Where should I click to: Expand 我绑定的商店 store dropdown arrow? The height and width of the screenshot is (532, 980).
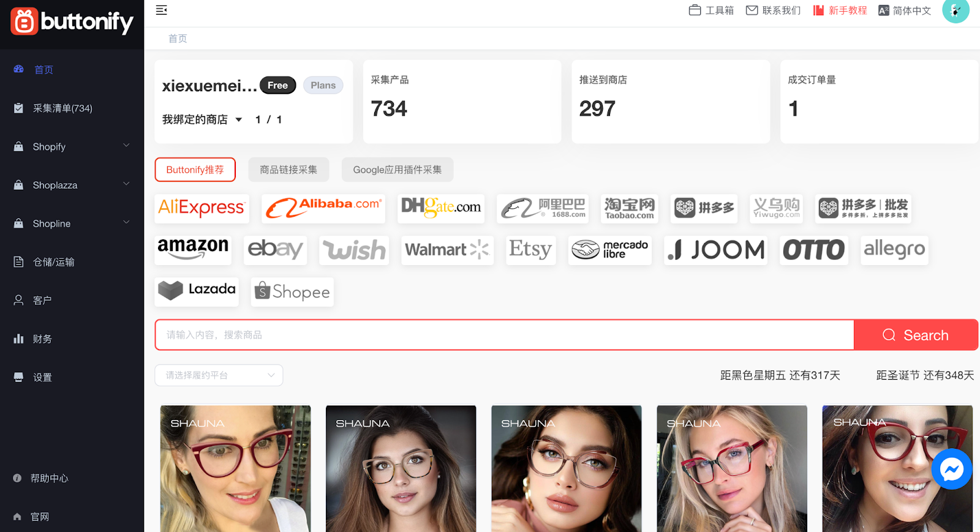[239, 119]
